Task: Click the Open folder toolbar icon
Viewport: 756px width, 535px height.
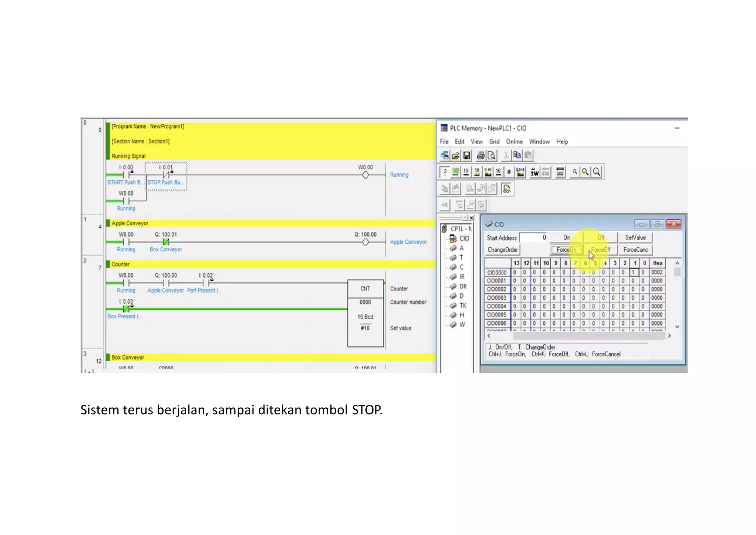Action: pyautogui.click(x=456, y=156)
